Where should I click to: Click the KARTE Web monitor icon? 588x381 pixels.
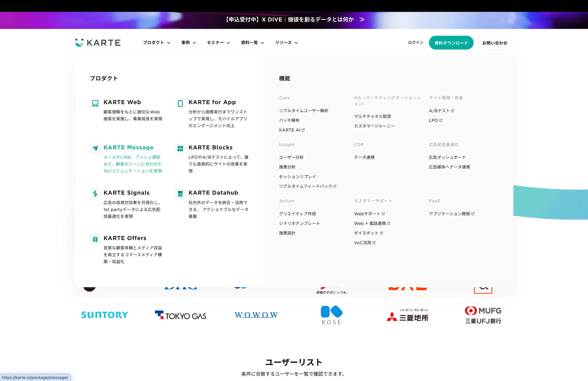(95, 103)
